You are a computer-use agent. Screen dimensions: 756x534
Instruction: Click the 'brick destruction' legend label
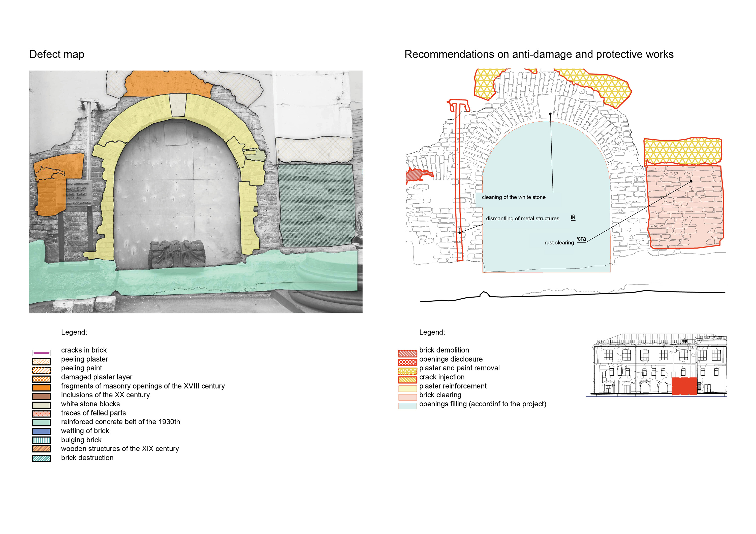tap(87, 458)
